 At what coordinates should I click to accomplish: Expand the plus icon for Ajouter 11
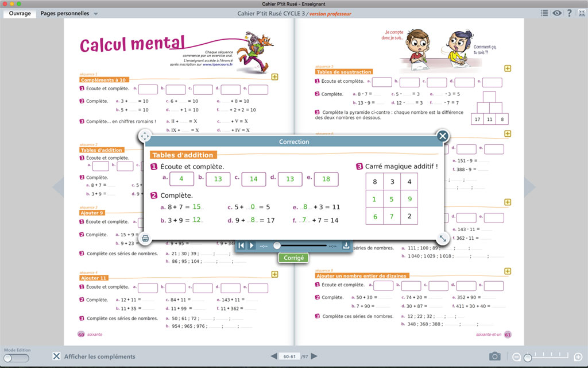tap(274, 274)
